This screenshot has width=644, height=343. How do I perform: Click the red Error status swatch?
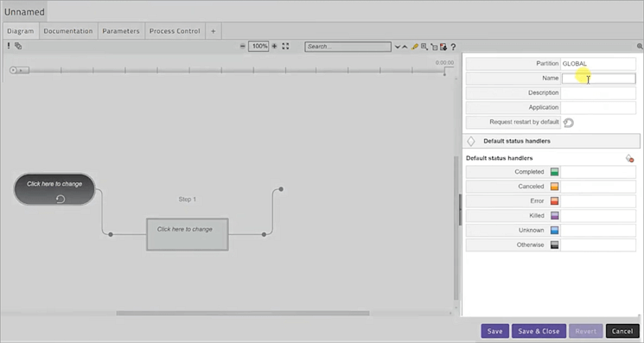coord(554,201)
